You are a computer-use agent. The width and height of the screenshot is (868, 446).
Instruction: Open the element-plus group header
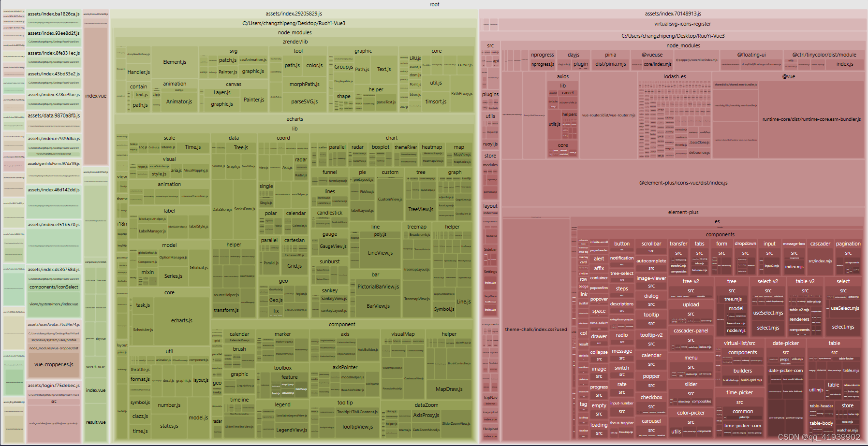[683, 212]
